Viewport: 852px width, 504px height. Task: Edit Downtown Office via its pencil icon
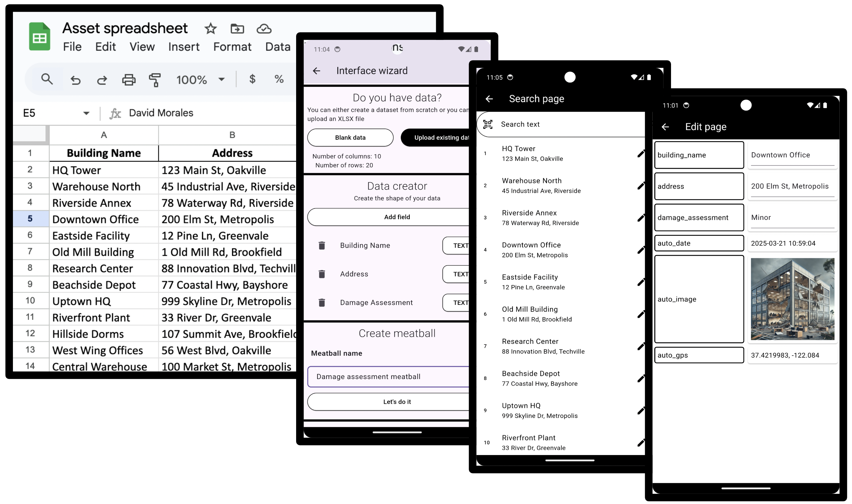point(641,250)
